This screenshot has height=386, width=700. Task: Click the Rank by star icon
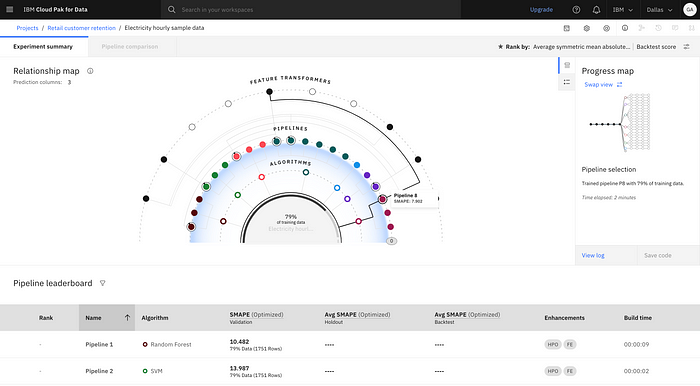coord(500,46)
